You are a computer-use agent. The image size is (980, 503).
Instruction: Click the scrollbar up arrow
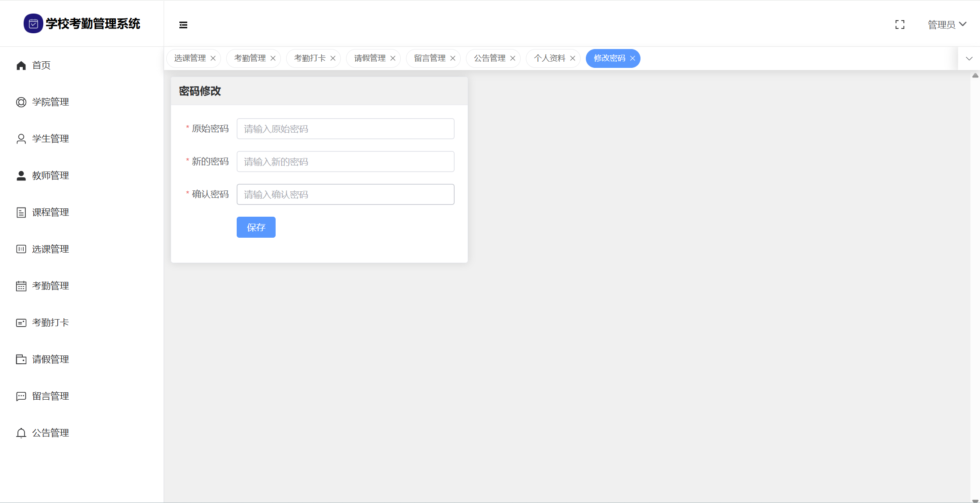click(975, 76)
